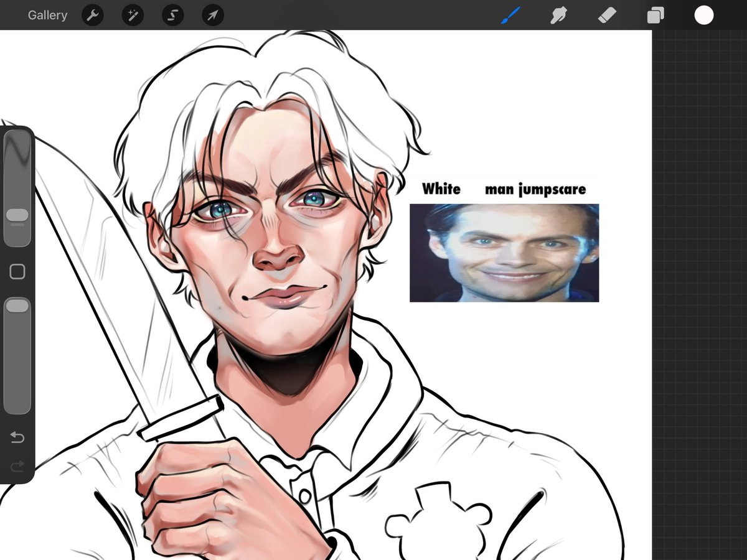The image size is (747, 560).
Task: Open the Gallery view
Action: pyautogui.click(x=47, y=15)
